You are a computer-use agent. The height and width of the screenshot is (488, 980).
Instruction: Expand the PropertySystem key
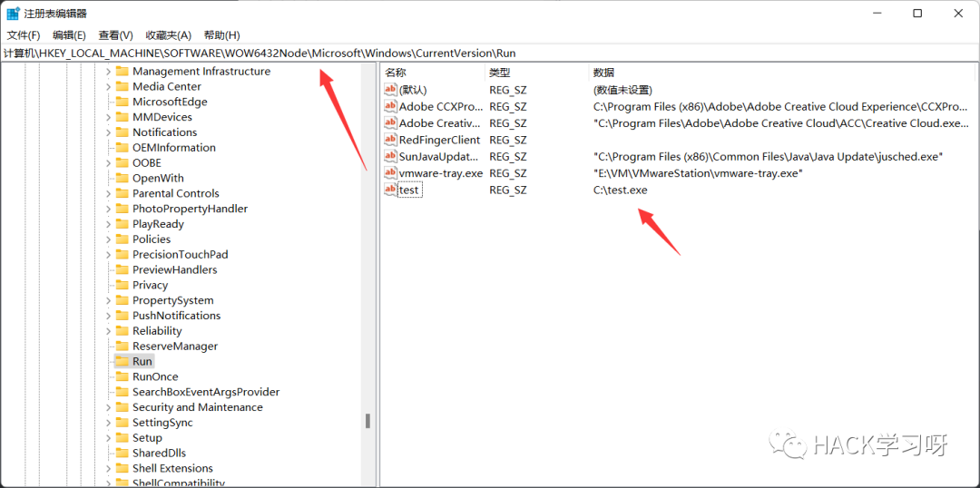[108, 300]
